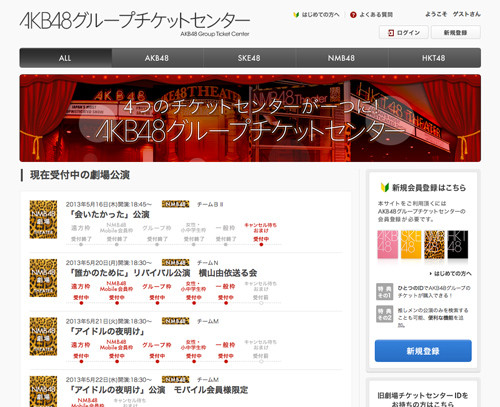Screen dimensions: 500x407
Task: Click date text 2013年5月20日(月)開演18:30~
Action: (109, 263)
